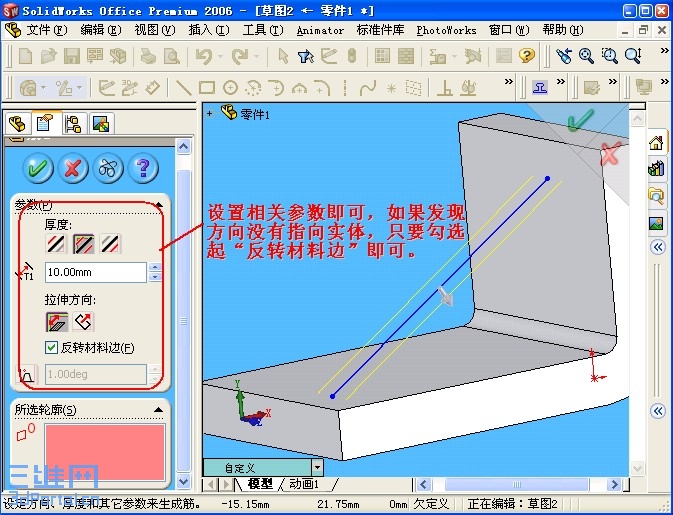Click the red cancel corner X

(610, 154)
